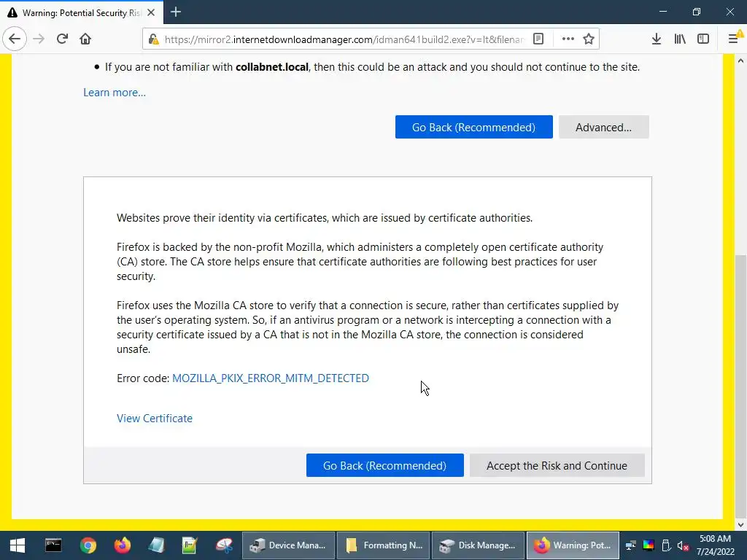Open the Learn more... link

point(115,93)
